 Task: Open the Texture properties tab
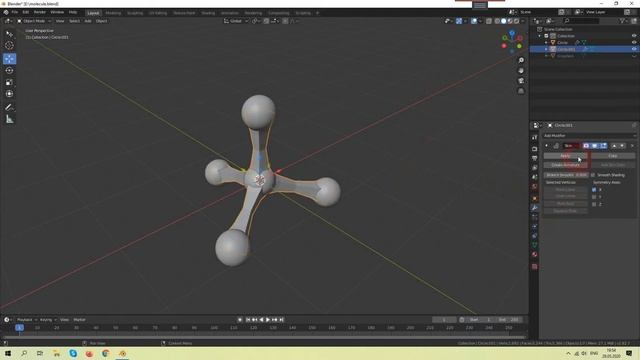(x=535, y=267)
